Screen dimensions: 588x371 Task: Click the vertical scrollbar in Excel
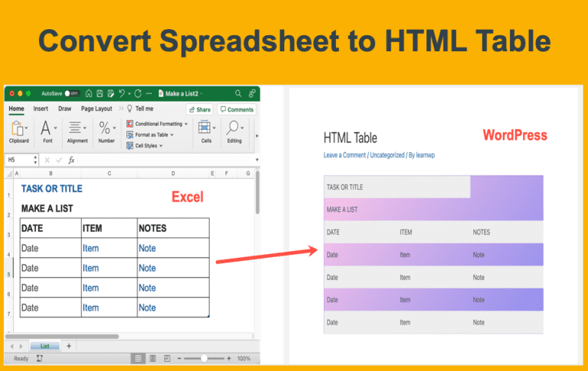(257, 193)
